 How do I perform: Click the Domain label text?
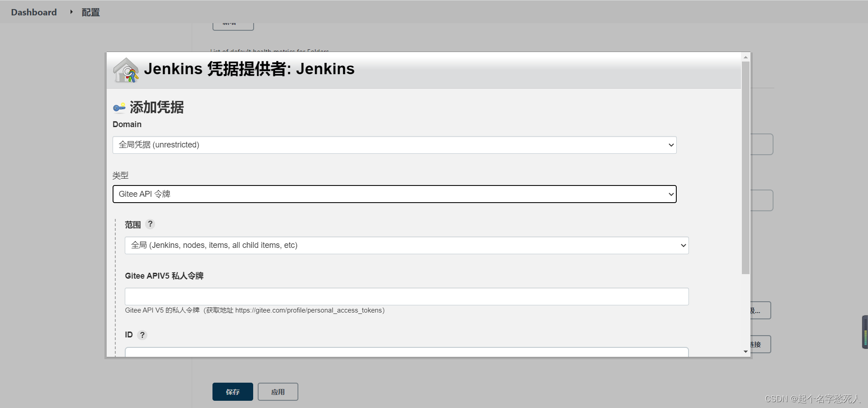(127, 124)
